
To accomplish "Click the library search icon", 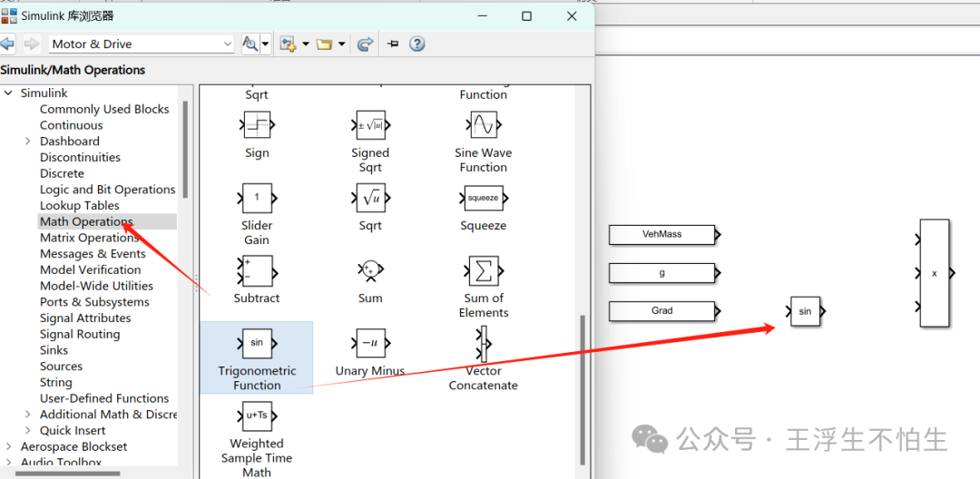I will 250,44.
